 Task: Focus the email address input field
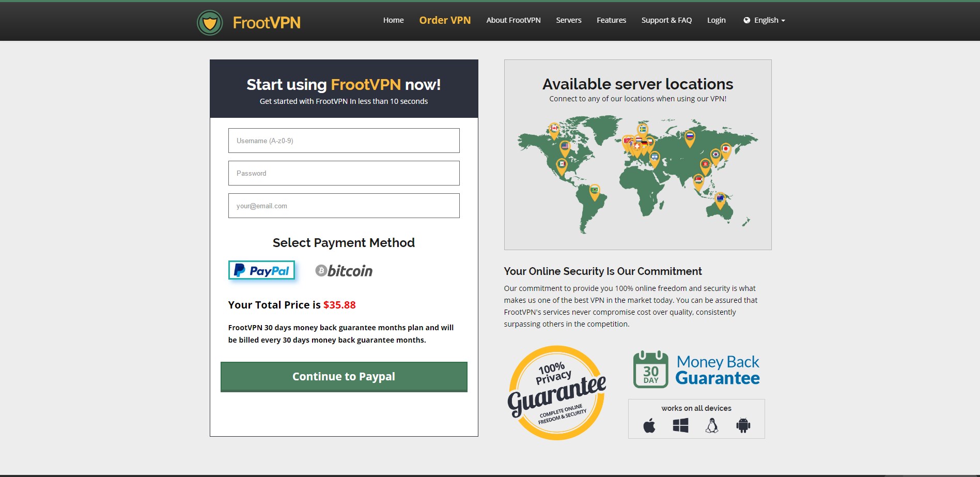tap(344, 206)
